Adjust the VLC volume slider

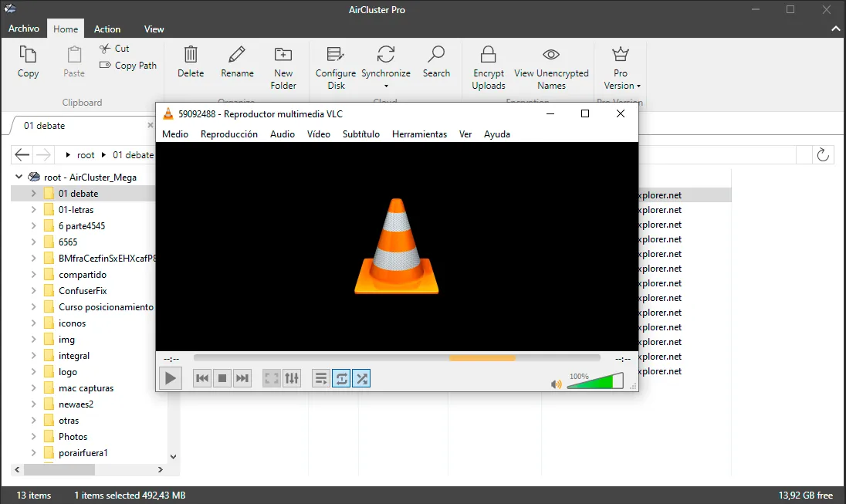coord(595,381)
